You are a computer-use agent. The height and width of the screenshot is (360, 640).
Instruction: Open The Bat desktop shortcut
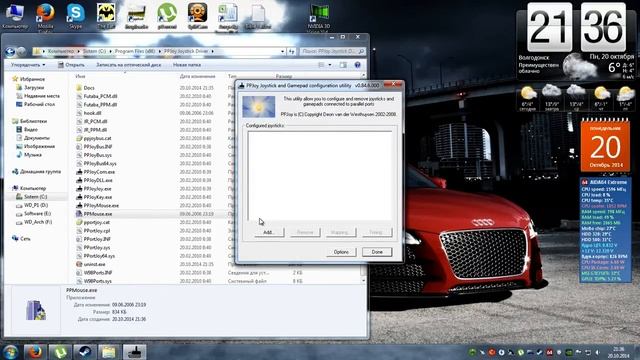point(106,16)
